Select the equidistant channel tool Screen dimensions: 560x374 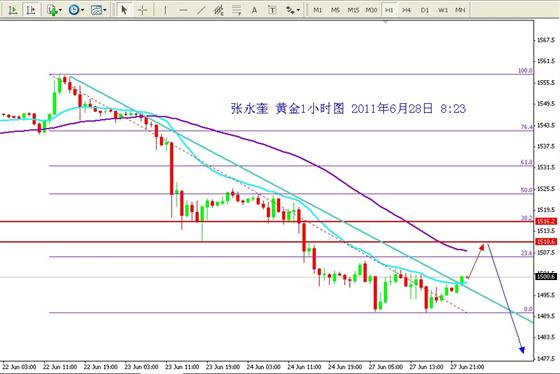point(219,10)
